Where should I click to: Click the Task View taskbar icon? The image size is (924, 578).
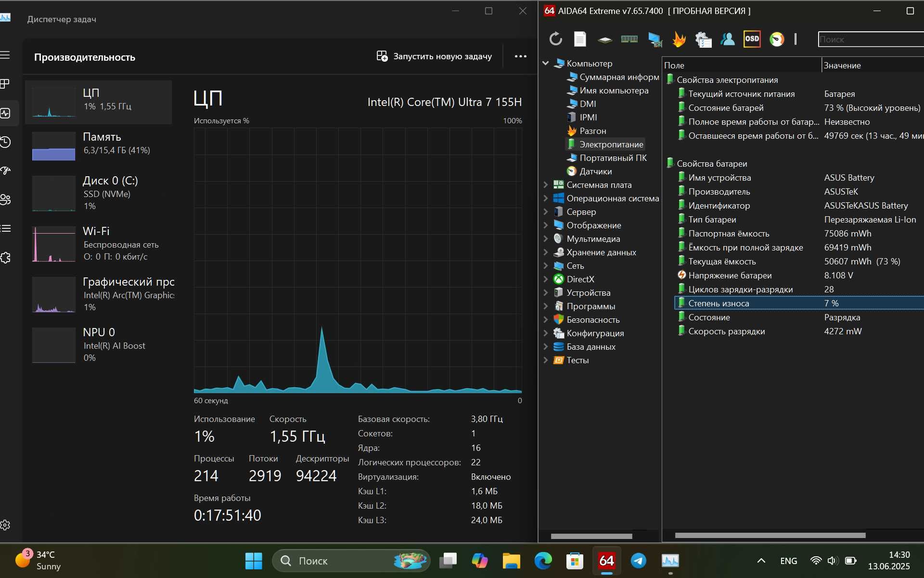[x=448, y=561]
